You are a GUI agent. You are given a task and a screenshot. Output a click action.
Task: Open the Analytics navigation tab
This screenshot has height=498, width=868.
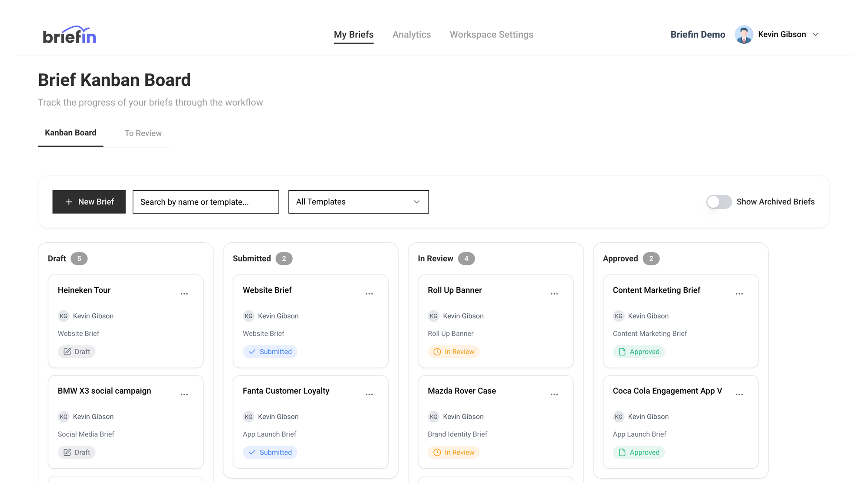point(412,34)
